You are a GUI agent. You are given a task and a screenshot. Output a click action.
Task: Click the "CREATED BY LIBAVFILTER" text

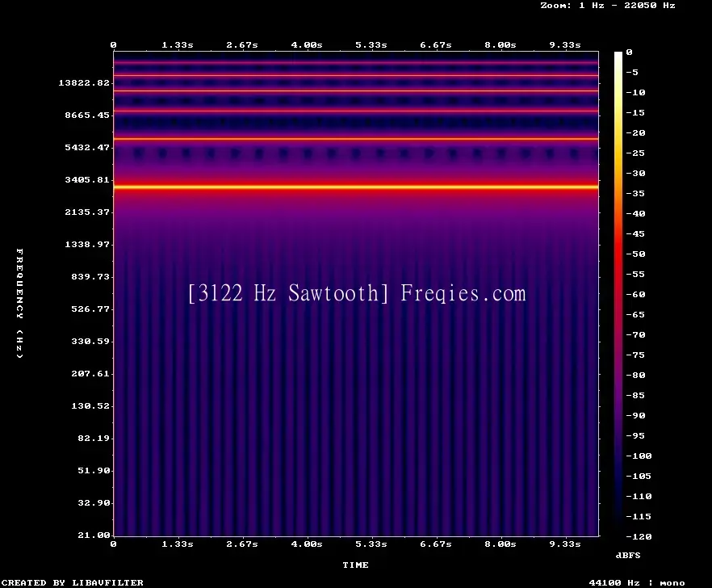click(x=72, y=582)
